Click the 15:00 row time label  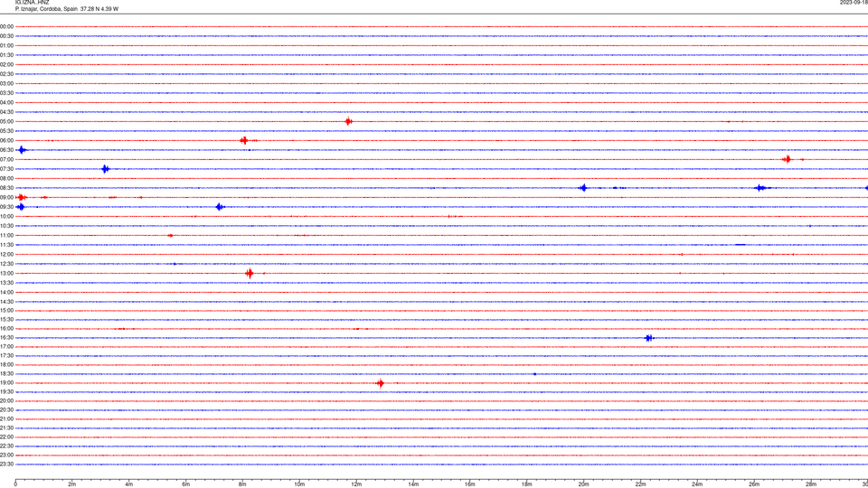point(6,310)
